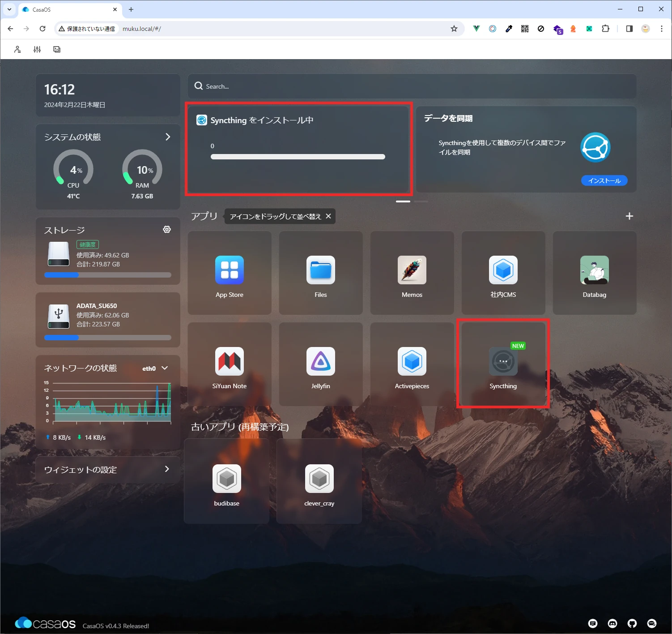Click the 保護されていない通信 security warning
Screen dimensions: 672x634
[87, 29]
